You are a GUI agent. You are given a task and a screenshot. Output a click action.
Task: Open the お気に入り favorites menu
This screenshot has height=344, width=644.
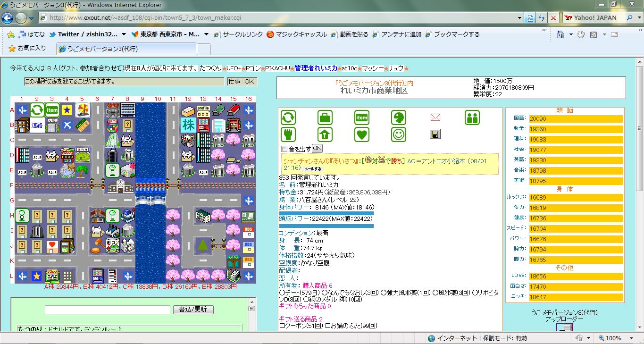(x=27, y=48)
